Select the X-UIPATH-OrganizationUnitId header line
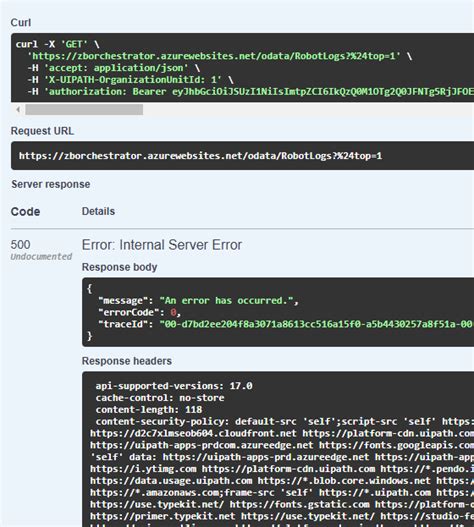The image size is (474, 527). click(130, 80)
